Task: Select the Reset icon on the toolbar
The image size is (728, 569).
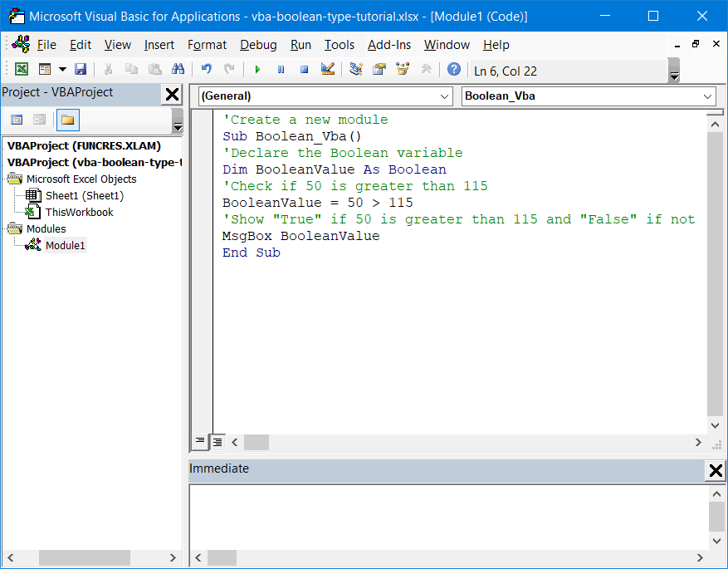Action: [304, 71]
